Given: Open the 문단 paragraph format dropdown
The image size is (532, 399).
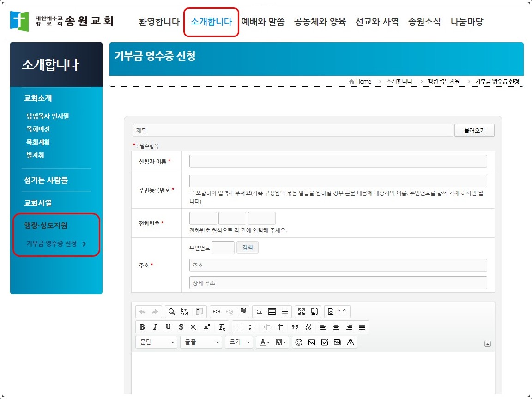Looking at the screenshot, I should click(156, 342).
